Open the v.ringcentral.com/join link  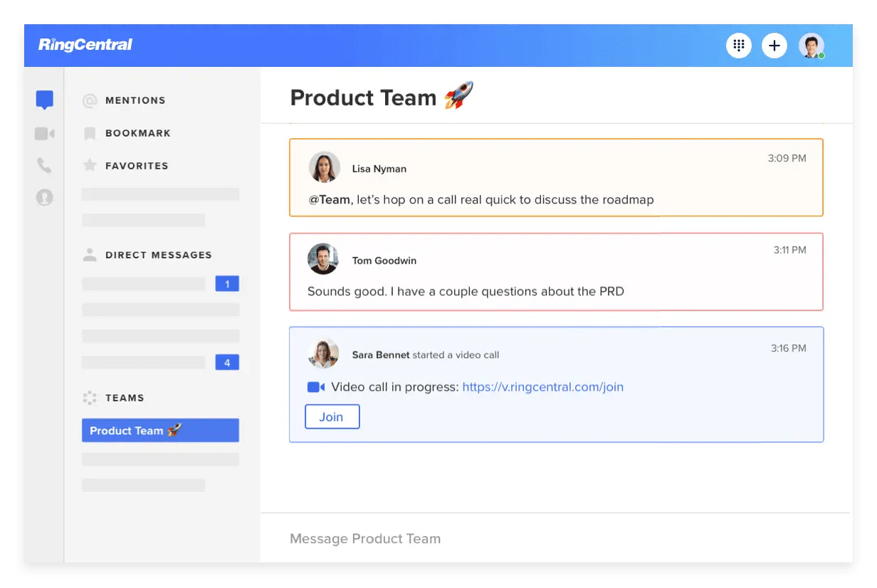542,387
